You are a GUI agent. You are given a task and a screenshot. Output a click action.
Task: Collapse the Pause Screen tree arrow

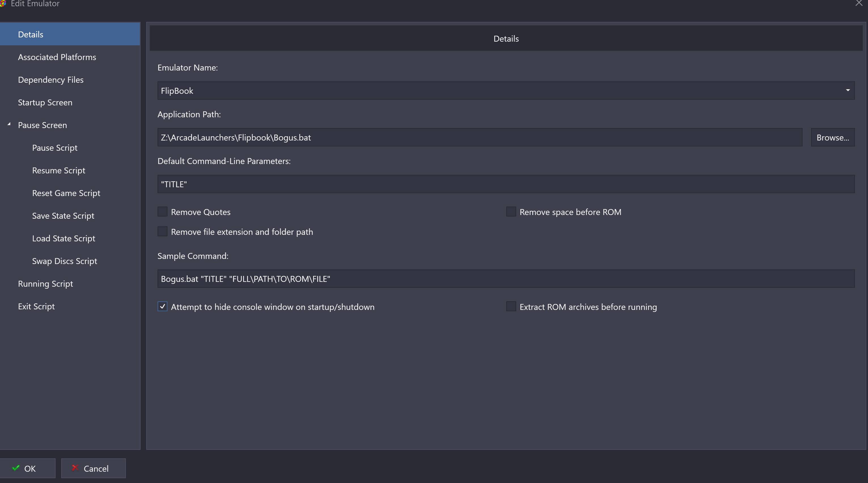(x=9, y=124)
